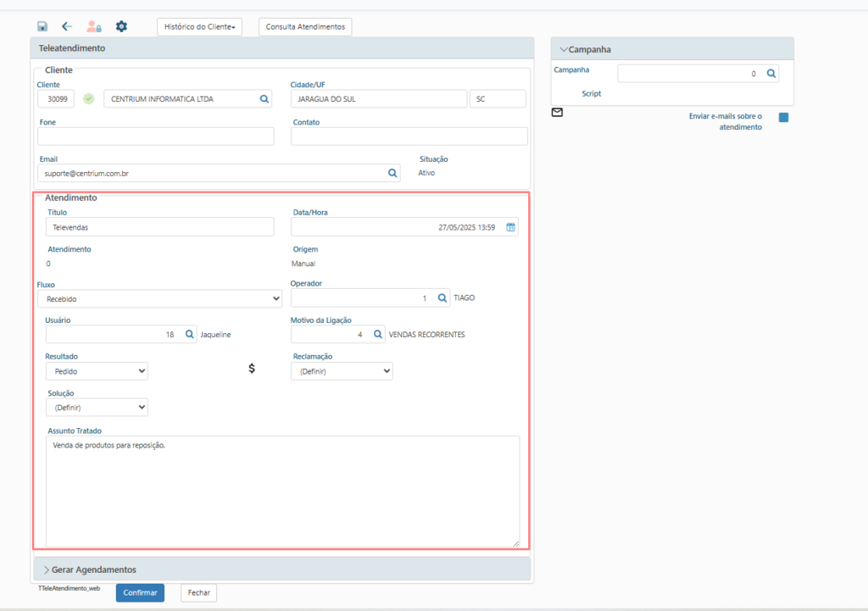Screen dimensions: 868x611
Task: Click the Confirmar button
Action: (x=140, y=592)
